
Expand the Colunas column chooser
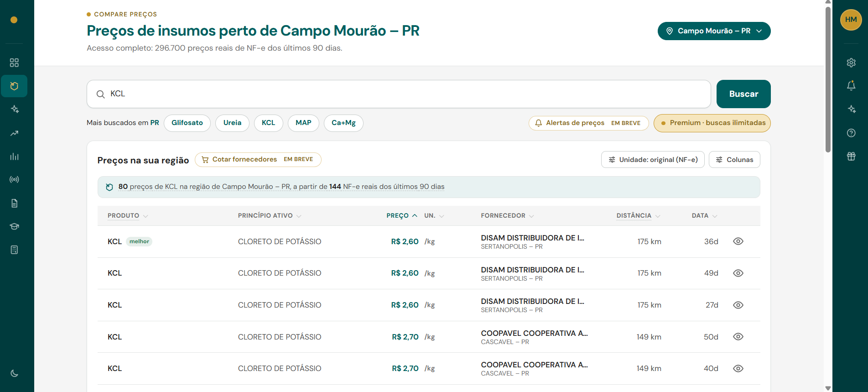734,160
